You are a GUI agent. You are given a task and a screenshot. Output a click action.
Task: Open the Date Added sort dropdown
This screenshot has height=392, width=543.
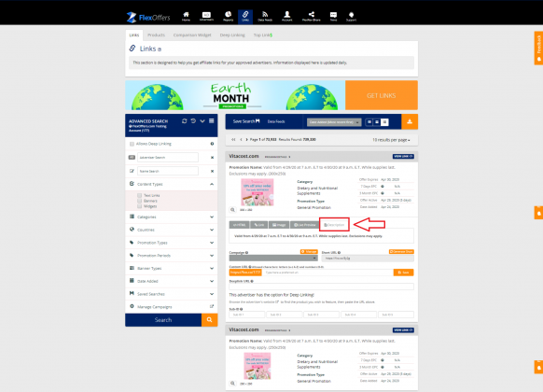pos(334,122)
